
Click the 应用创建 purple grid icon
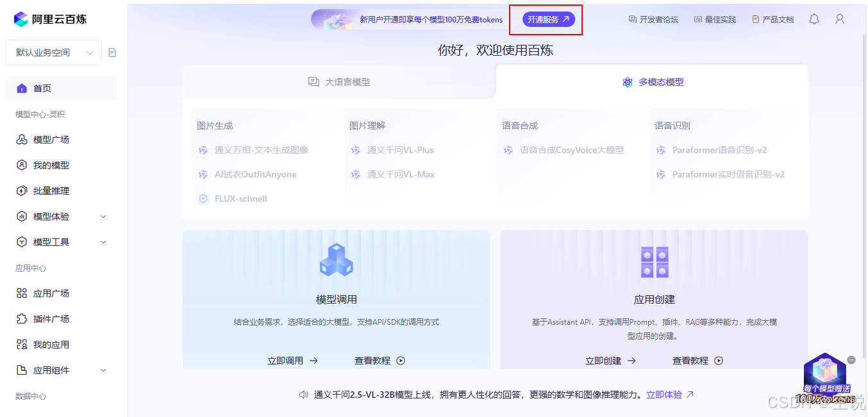click(x=655, y=262)
